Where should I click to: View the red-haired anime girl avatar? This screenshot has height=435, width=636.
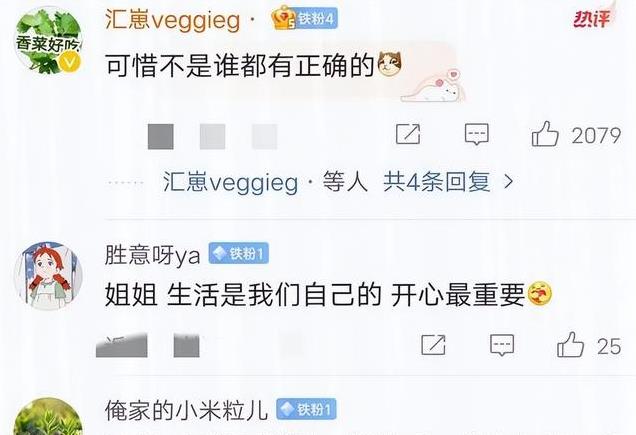coord(48,276)
